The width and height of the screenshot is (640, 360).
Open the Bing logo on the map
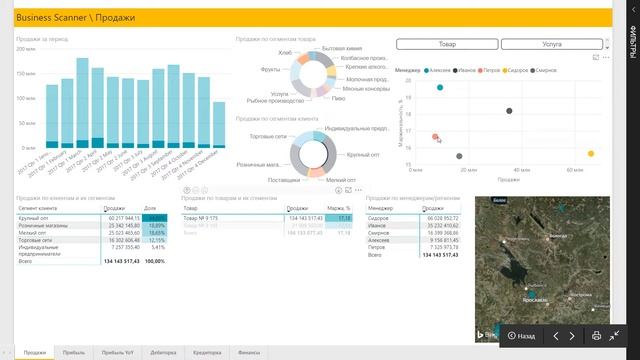pos(487,335)
